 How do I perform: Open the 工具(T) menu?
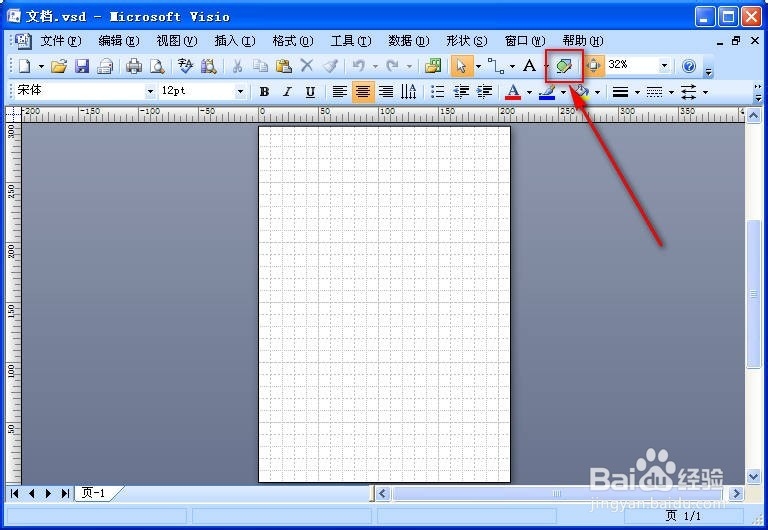click(351, 41)
